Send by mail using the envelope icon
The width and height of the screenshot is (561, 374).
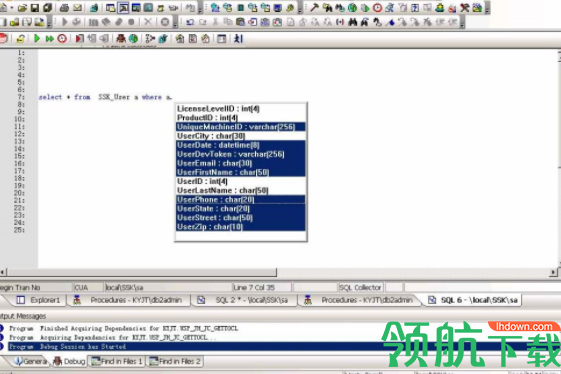[77, 8]
